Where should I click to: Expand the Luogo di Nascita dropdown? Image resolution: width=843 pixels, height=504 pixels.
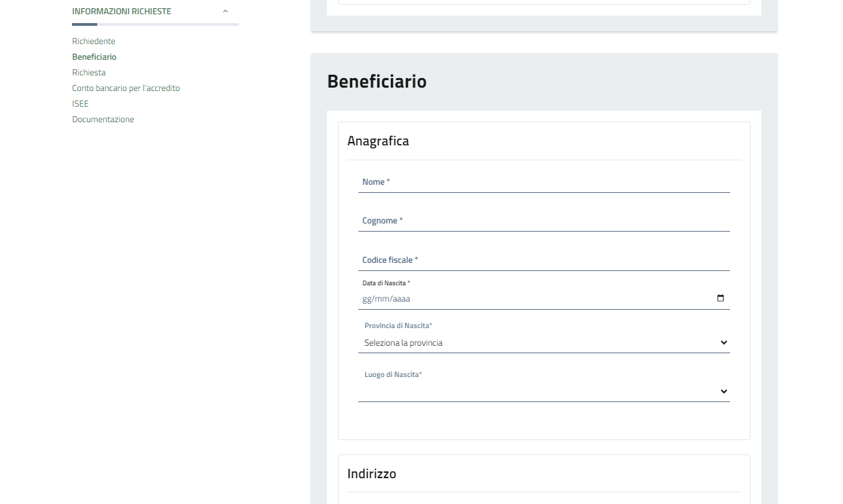coord(544,391)
